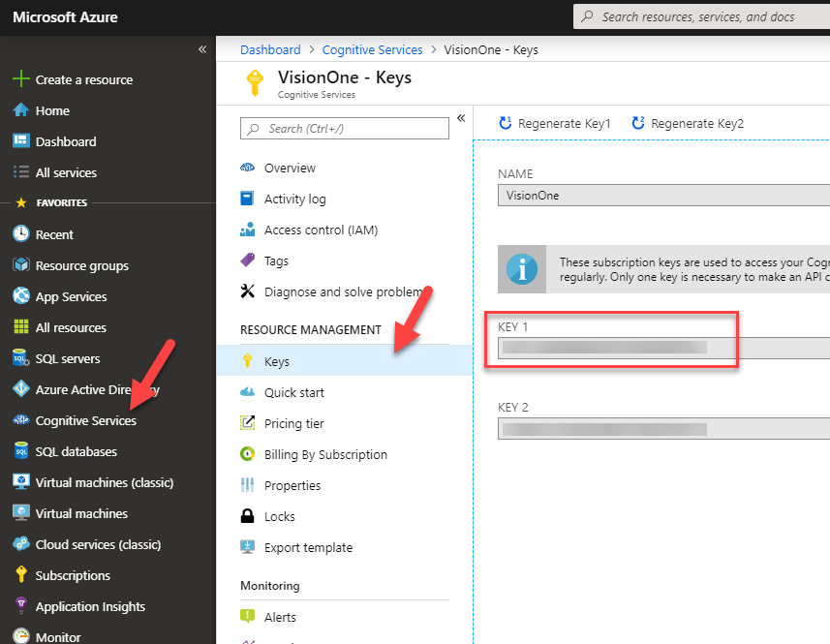Click the Application Insights lightbulb icon
The image size is (830, 644).
tap(20, 606)
